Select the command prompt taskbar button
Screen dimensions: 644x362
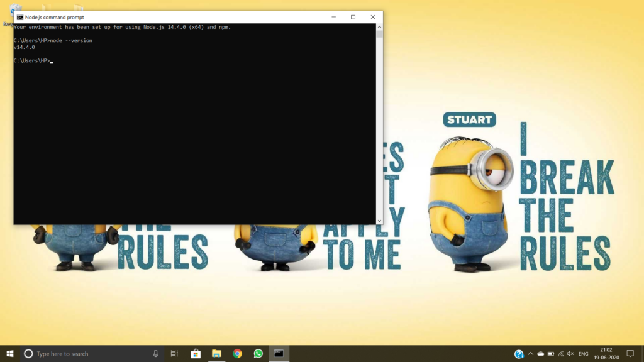279,353
